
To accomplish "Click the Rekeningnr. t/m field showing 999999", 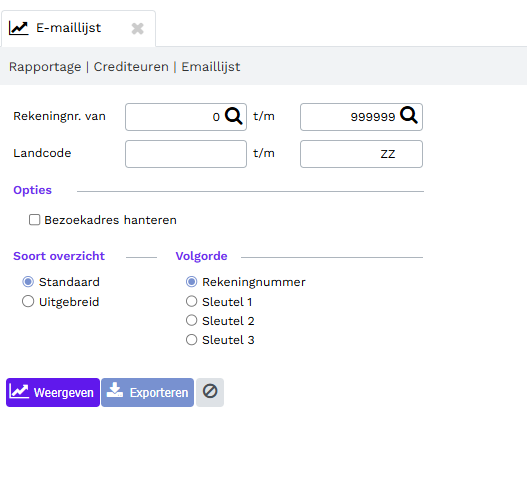I will 361,117.
